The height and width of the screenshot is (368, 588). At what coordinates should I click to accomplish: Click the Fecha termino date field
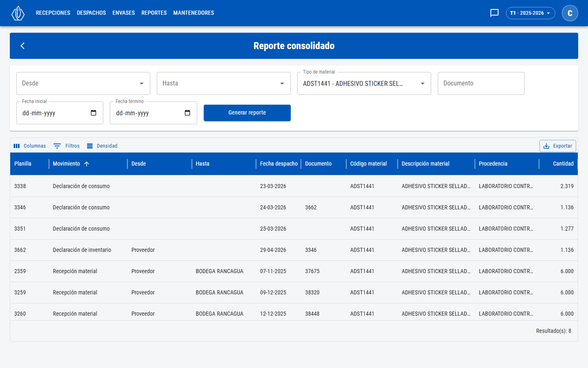click(154, 113)
